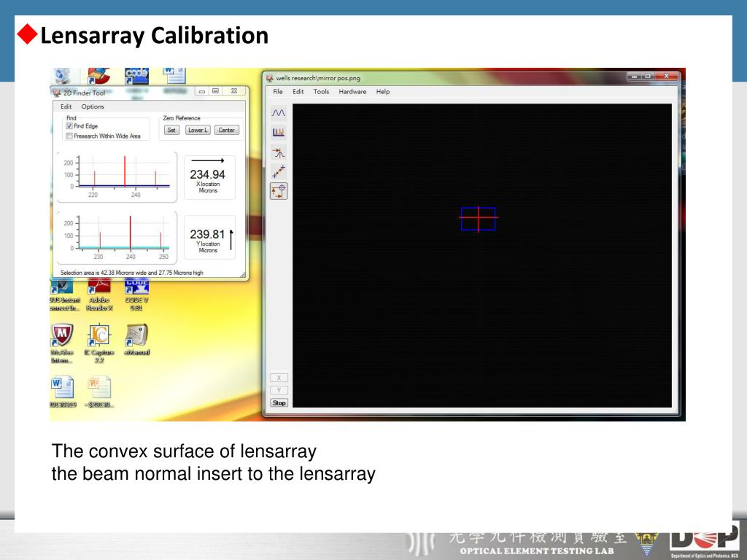Click the 234.94 X location readout
This screenshot has height=560, width=747.
208,175
